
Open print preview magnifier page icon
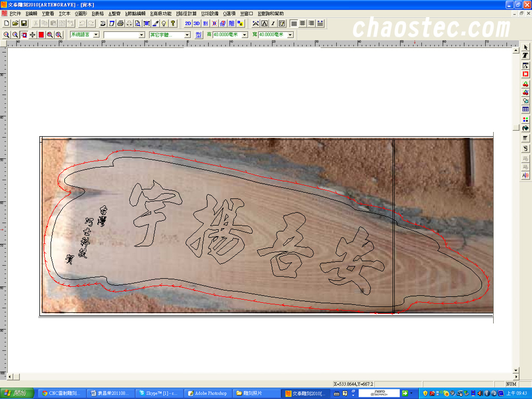point(137,23)
